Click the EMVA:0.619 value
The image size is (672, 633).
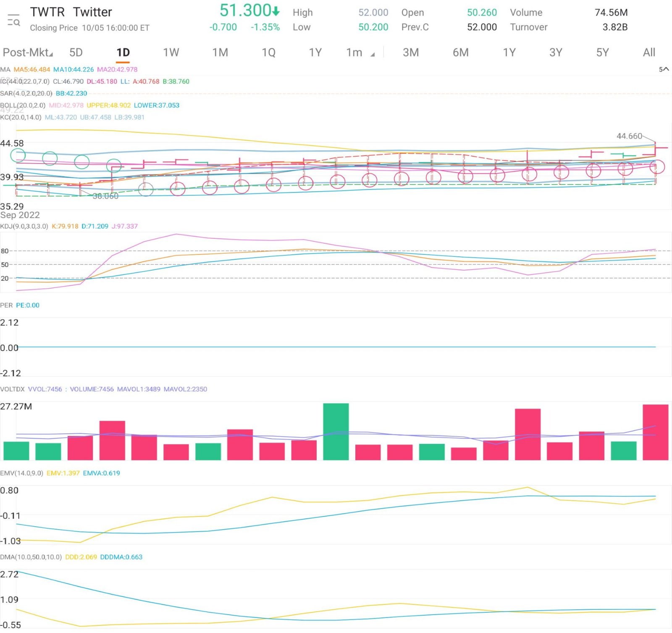[101, 473]
